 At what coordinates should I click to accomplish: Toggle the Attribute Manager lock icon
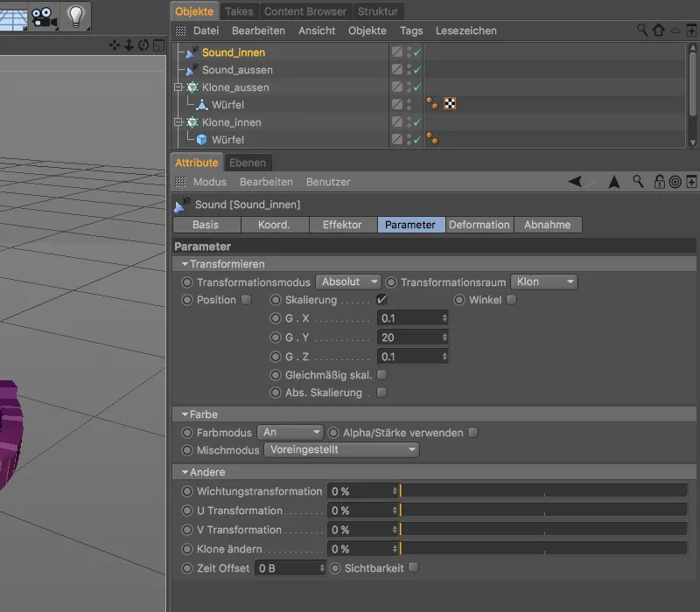click(x=660, y=182)
